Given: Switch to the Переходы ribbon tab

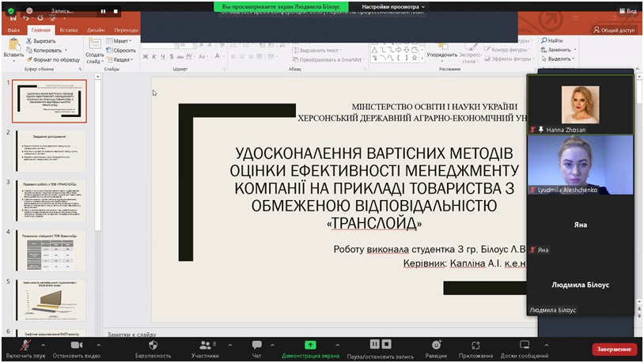Looking at the screenshot, I should click(x=126, y=30).
